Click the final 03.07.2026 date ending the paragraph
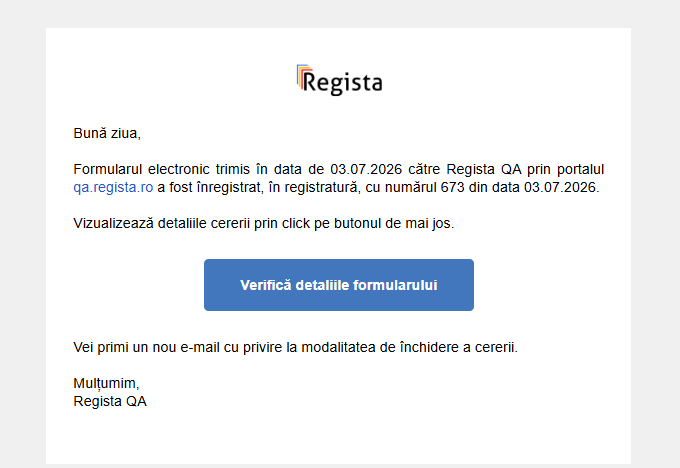Screen dimensions: 680x468 tap(560, 187)
